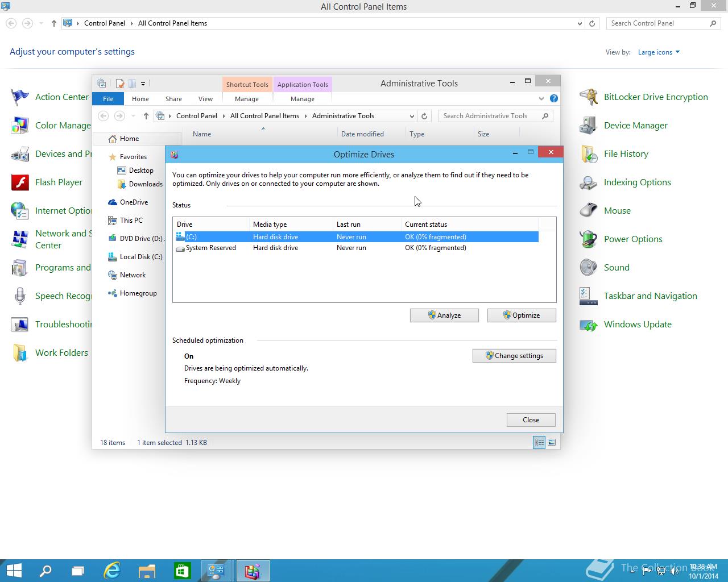Open Indexing Options icon
This screenshot has width=728, height=582.
[x=589, y=182]
